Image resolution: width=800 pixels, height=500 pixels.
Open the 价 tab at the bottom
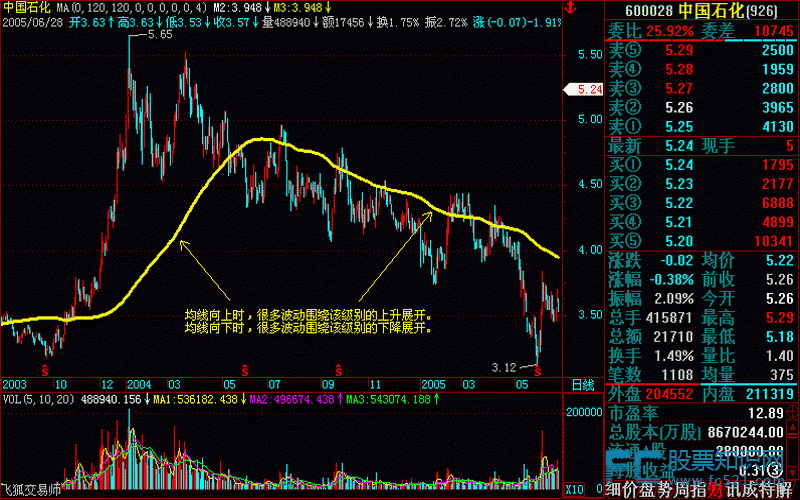click(631, 490)
